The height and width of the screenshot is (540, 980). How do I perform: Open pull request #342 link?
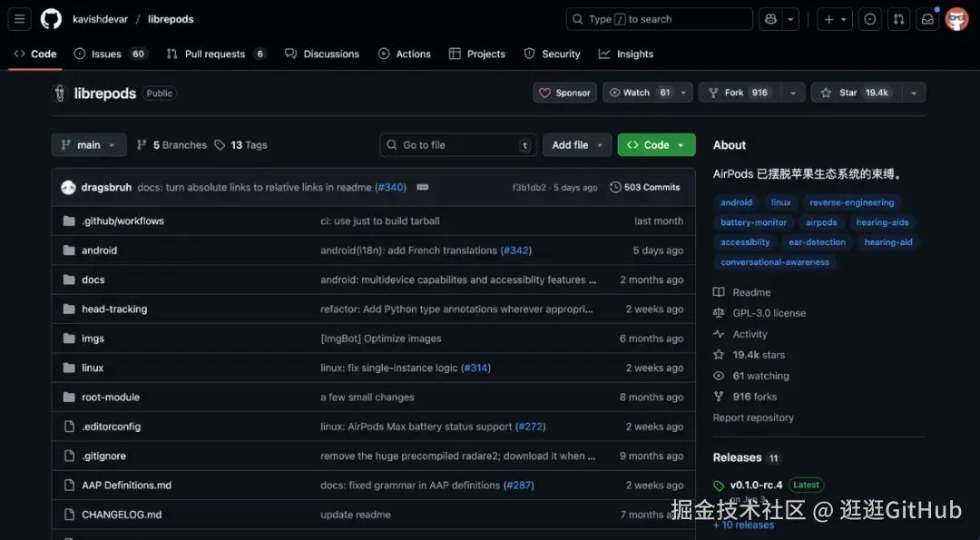coord(515,250)
